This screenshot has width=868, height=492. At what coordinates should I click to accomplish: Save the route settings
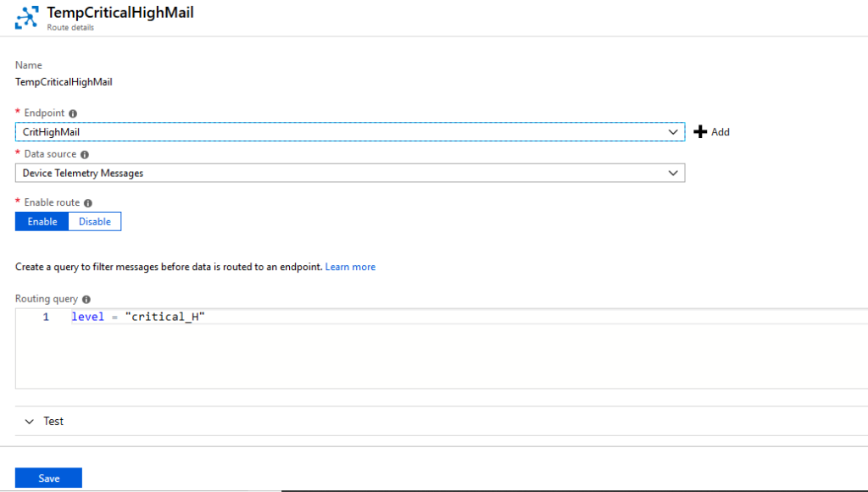click(48, 478)
